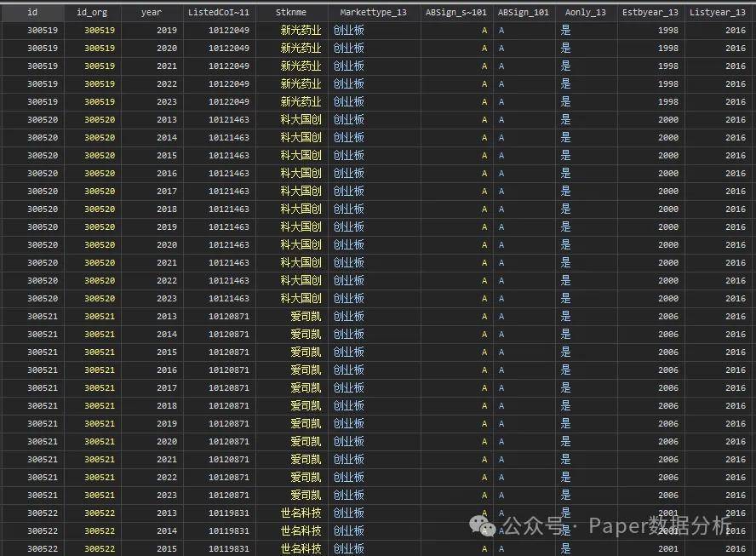Click 新光药业 cell in the 2021 row
The width and height of the screenshot is (756, 556).
pyautogui.click(x=301, y=66)
